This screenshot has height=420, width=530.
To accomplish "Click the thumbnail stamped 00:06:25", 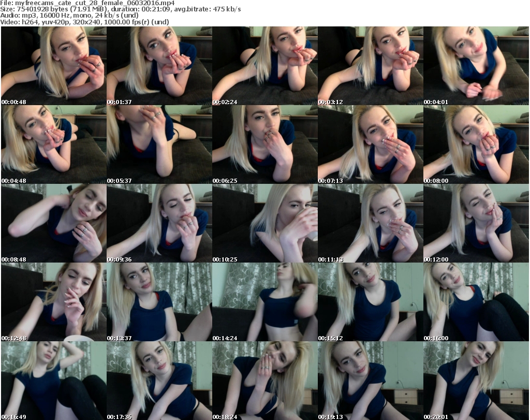I will click(x=265, y=144).
